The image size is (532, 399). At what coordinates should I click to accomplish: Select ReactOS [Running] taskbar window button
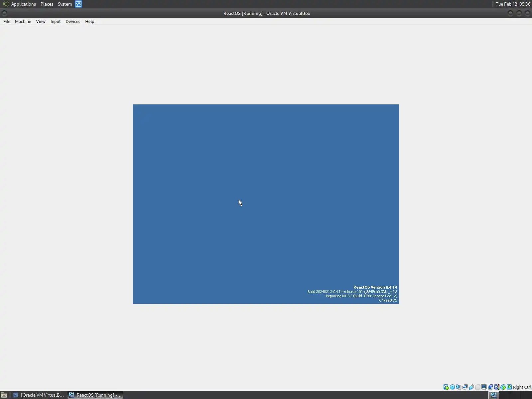95,395
